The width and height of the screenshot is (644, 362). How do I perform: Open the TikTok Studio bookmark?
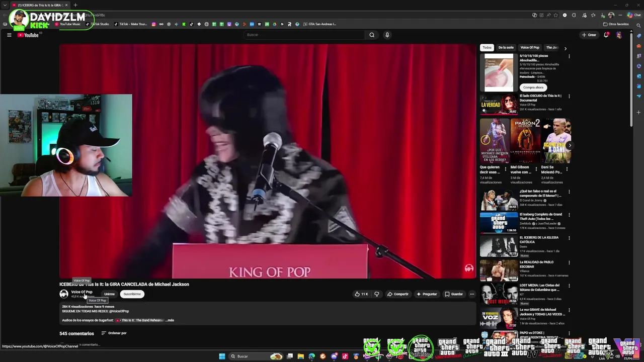[x=97, y=24]
